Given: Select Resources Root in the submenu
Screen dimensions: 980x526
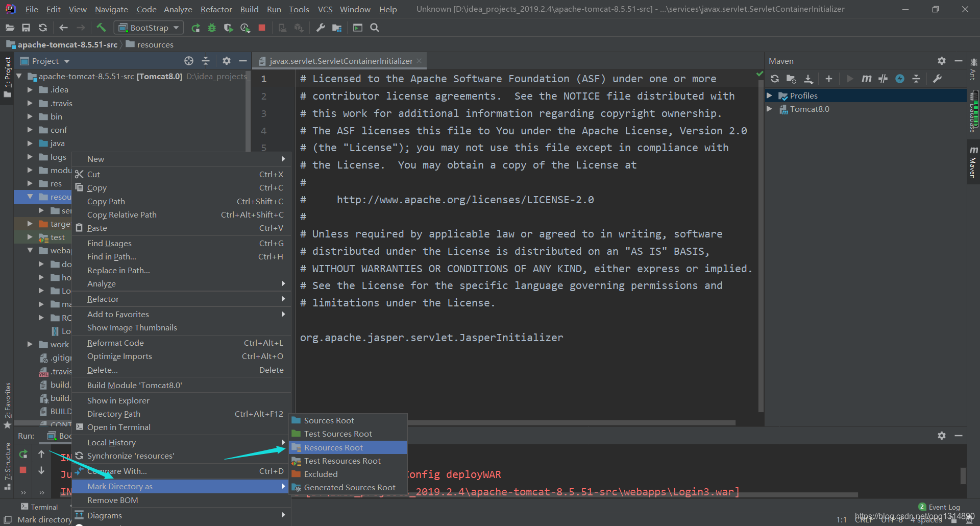Looking at the screenshot, I should pyautogui.click(x=348, y=447).
